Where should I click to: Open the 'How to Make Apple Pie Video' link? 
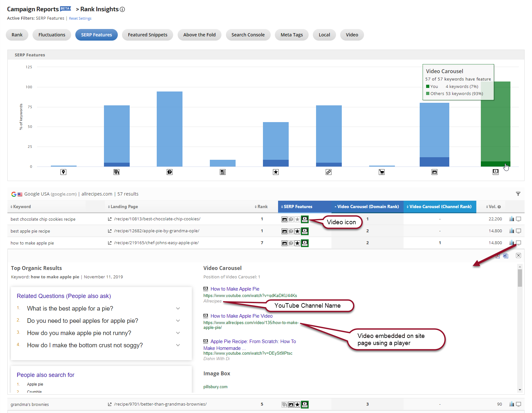click(x=241, y=316)
